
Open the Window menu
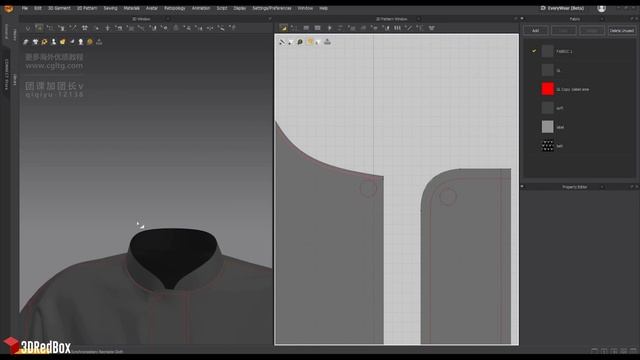(x=305, y=8)
